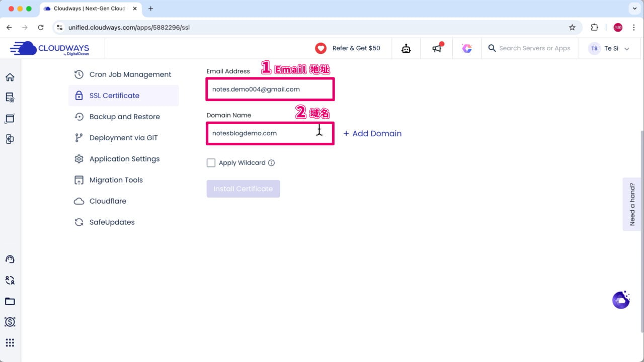Image resolution: width=644 pixels, height=362 pixels.
Task: Open the Need a hand? side tab
Action: [x=632, y=204]
